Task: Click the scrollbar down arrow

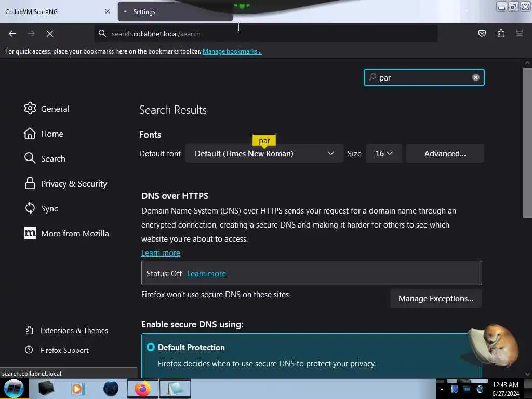Action: coord(527,374)
